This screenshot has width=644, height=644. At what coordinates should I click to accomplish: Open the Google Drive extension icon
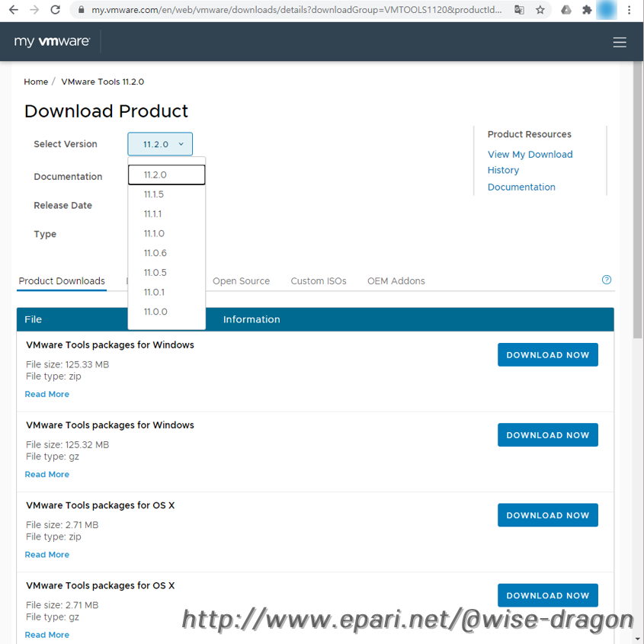[x=566, y=10]
